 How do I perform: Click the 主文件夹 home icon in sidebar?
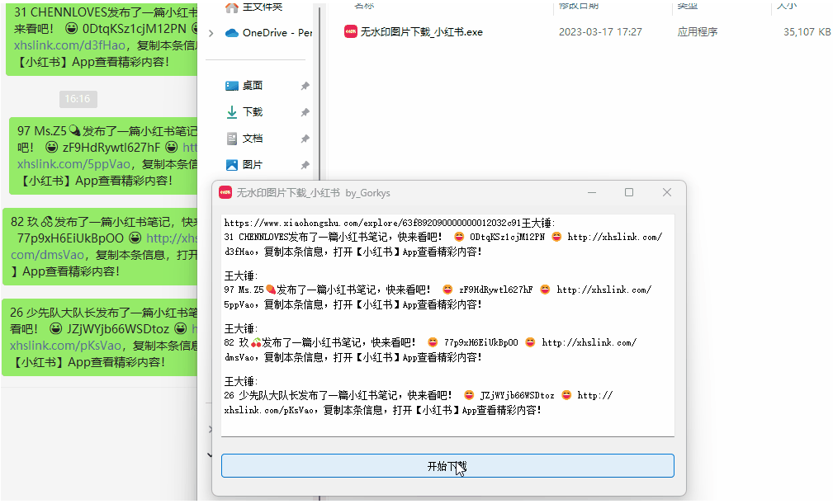(x=232, y=7)
